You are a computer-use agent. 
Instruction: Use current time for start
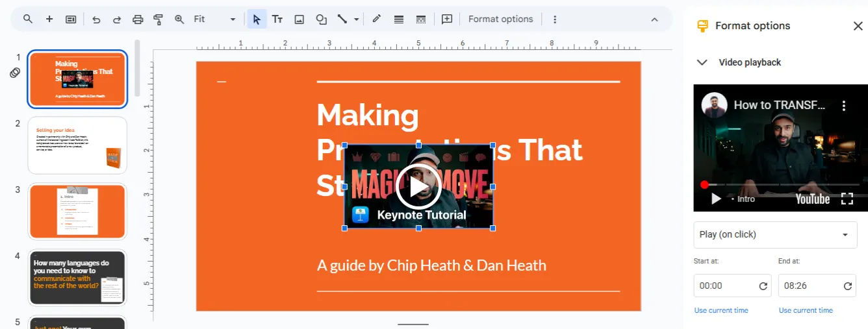(x=721, y=310)
